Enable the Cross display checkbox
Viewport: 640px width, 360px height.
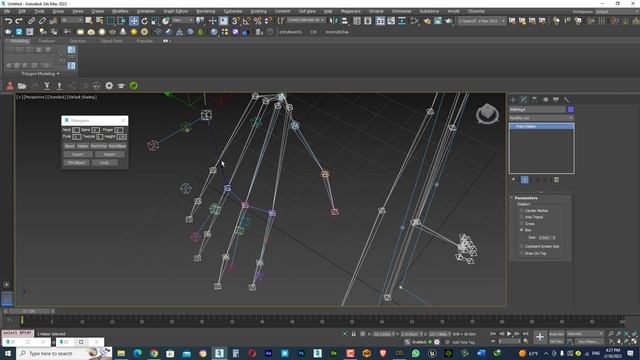coord(522,224)
